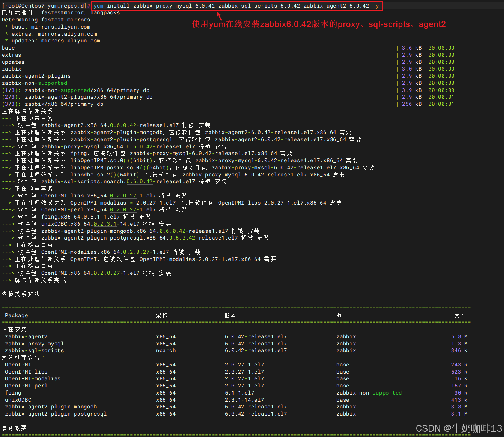Click '(3/3): zabbix/x86_64/primary_db' line
The width and height of the screenshot is (504, 437).
tap(52, 104)
